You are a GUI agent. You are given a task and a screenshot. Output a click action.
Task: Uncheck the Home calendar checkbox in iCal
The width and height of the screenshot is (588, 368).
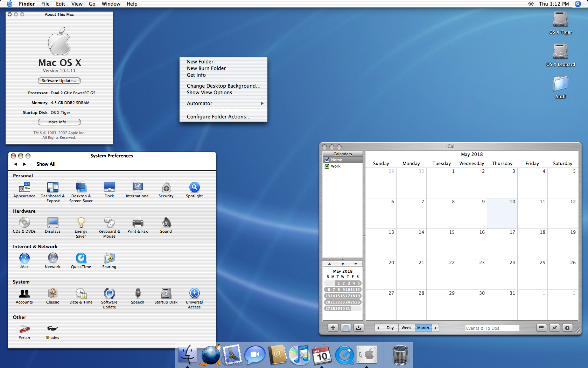327,160
